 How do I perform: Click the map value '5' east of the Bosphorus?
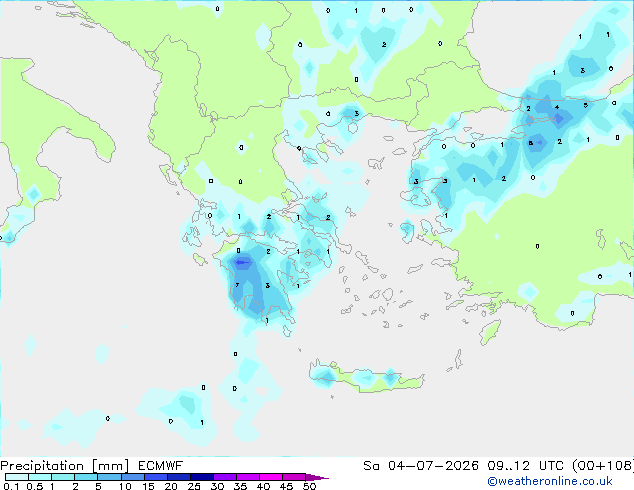click(585, 106)
